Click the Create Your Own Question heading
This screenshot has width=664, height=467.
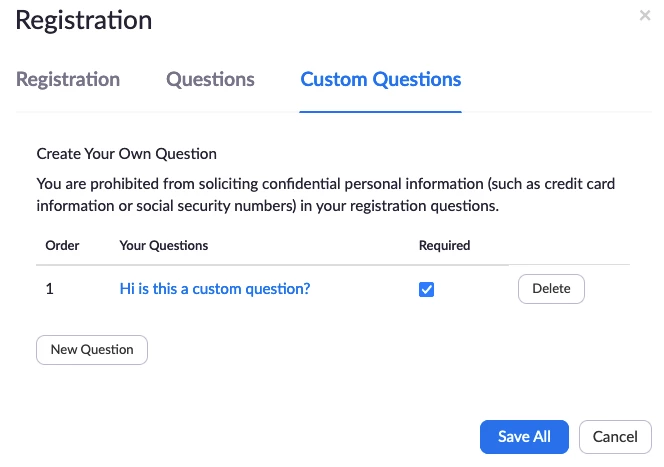(x=127, y=155)
